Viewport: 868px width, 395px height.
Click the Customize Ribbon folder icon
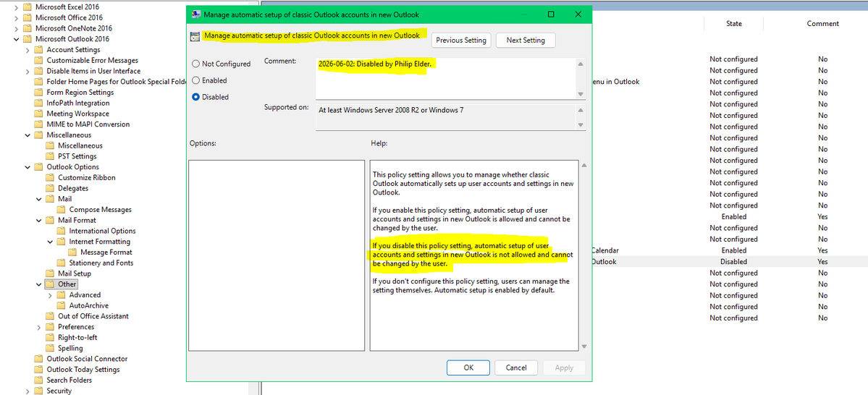[x=50, y=177]
